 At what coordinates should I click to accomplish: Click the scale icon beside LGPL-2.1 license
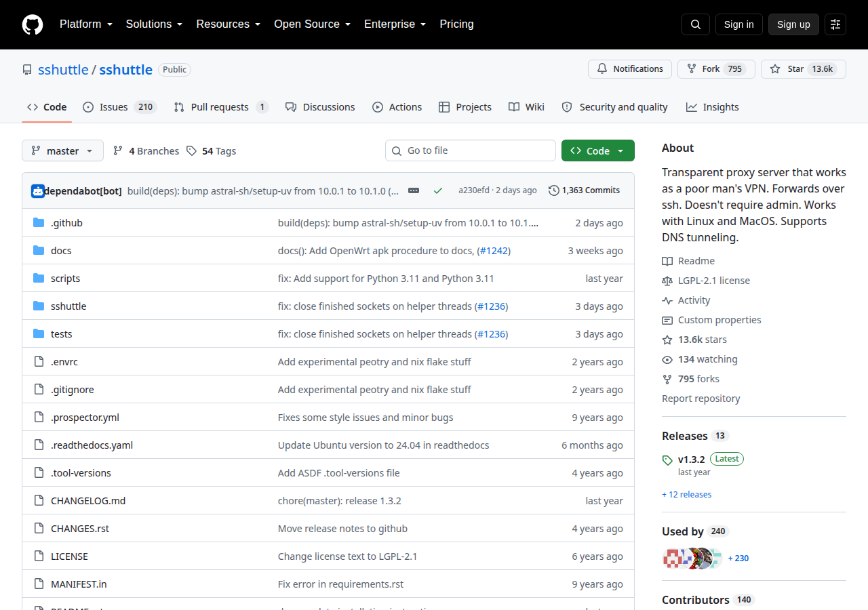click(667, 281)
